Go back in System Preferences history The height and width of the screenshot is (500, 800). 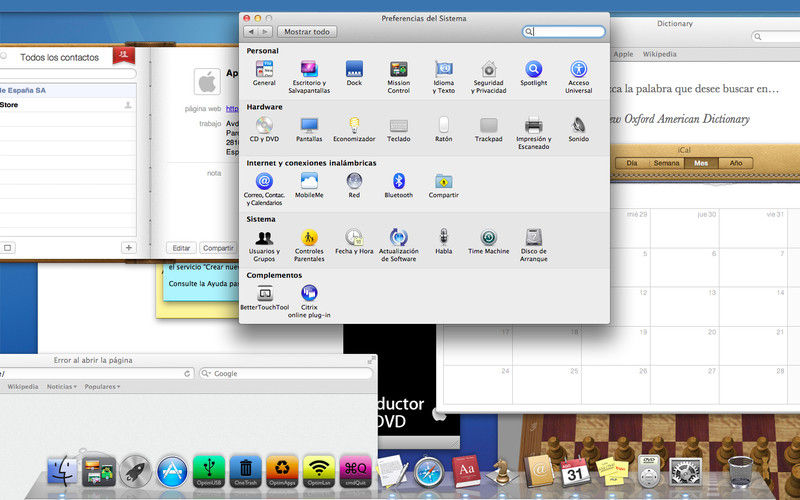point(251,32)
